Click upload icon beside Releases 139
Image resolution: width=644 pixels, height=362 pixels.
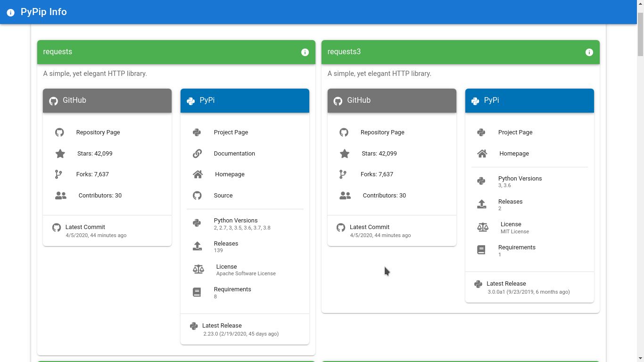[197, 246]
